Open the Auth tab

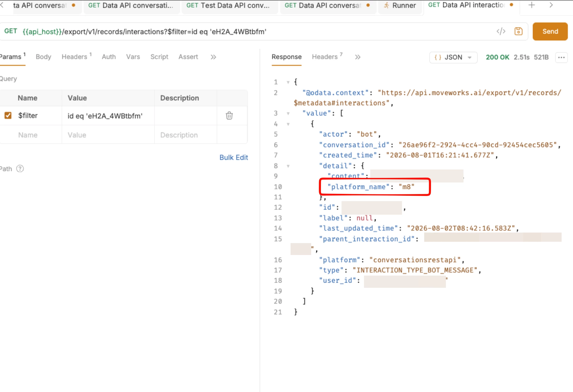click(109, 57)
